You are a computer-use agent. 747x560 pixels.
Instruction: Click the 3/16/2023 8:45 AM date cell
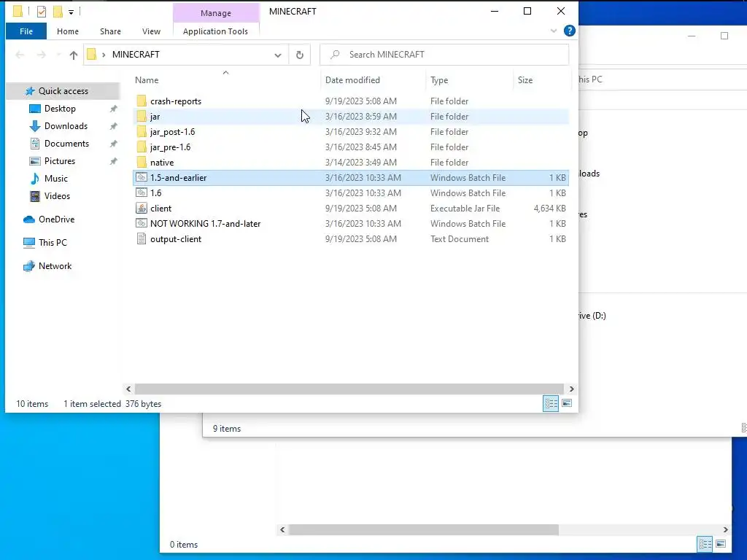pyautogui.click(x=360, y=147)
